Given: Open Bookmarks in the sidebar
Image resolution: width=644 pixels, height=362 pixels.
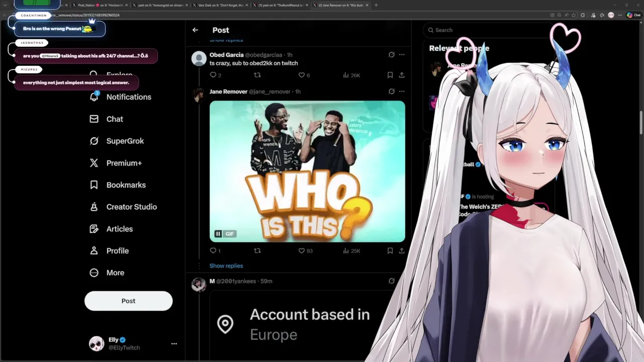Looking at the screenshot, I should coord(118,185).
